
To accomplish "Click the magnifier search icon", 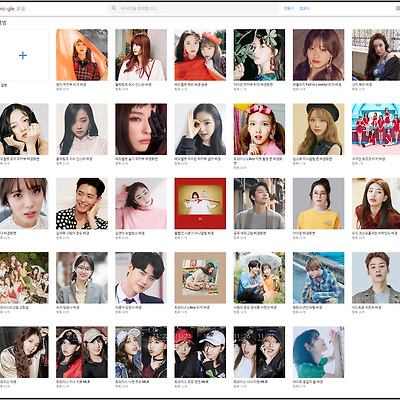I will [x=114, y=8].
